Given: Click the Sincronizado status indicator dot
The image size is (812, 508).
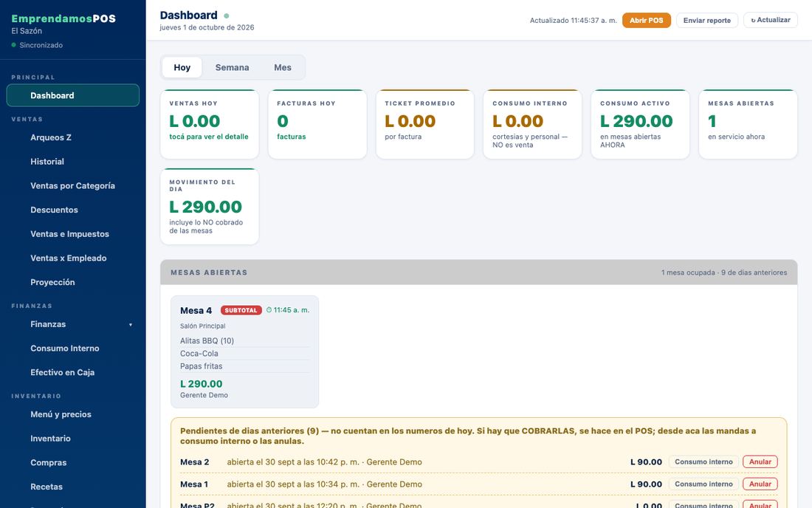Looking at the screenshot, I should click(13, 45).
